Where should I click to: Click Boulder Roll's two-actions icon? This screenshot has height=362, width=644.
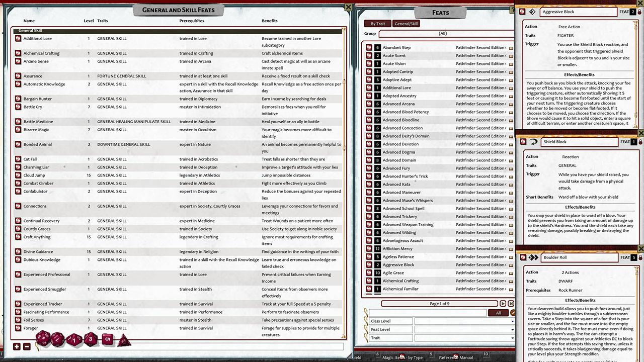pos(534,257)
